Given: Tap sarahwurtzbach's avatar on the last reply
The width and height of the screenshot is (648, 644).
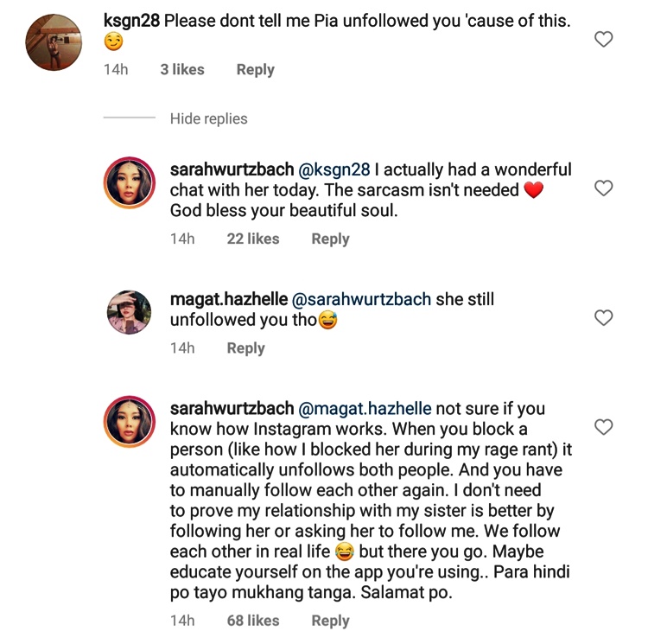Looking at the screenshot, I should tap(130, 422).
